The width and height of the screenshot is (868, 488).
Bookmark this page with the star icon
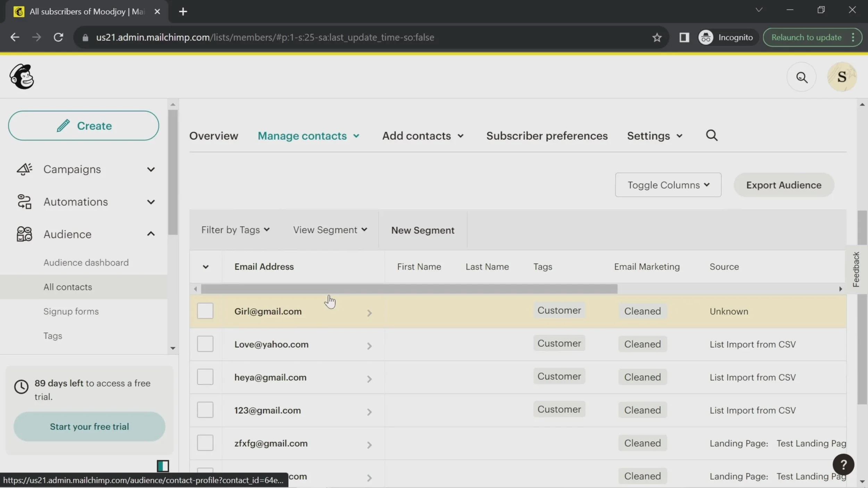(657, 37)
